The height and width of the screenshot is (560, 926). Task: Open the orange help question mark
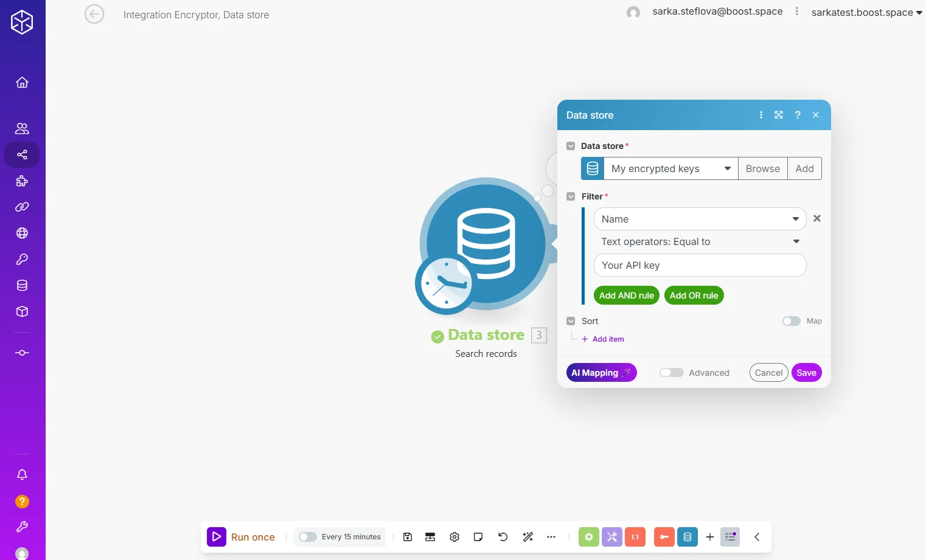22,501
